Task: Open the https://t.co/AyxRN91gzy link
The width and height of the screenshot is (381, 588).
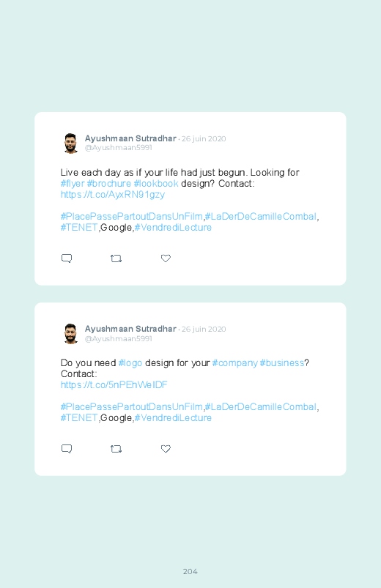Action: click(x=113, y=195)
